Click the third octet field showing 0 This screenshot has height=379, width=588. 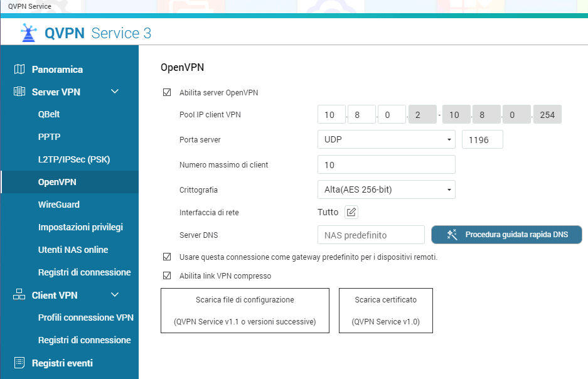pos(392,114)
